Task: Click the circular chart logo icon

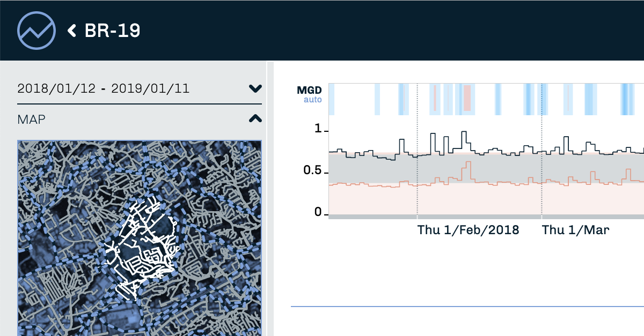Action: tap(36, 30)
